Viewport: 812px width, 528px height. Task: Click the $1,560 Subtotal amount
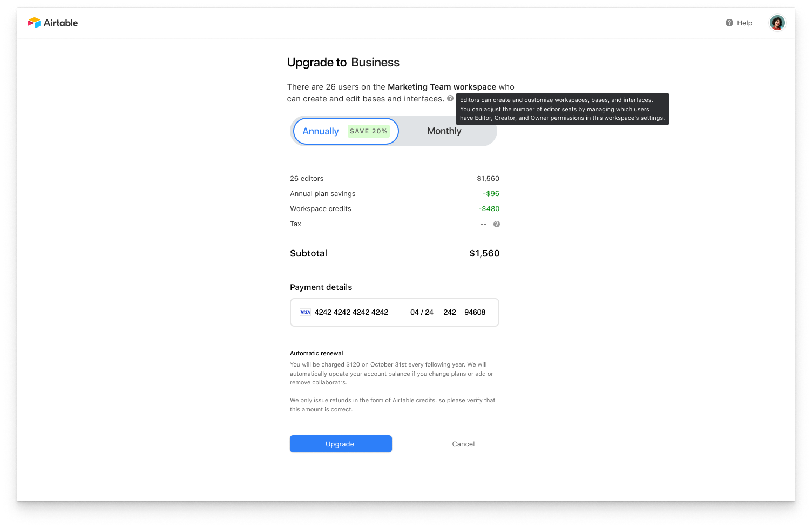[484, 253]
